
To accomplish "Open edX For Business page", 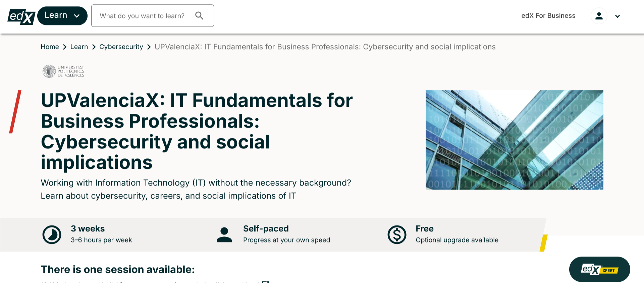I will tap(548, 15).
